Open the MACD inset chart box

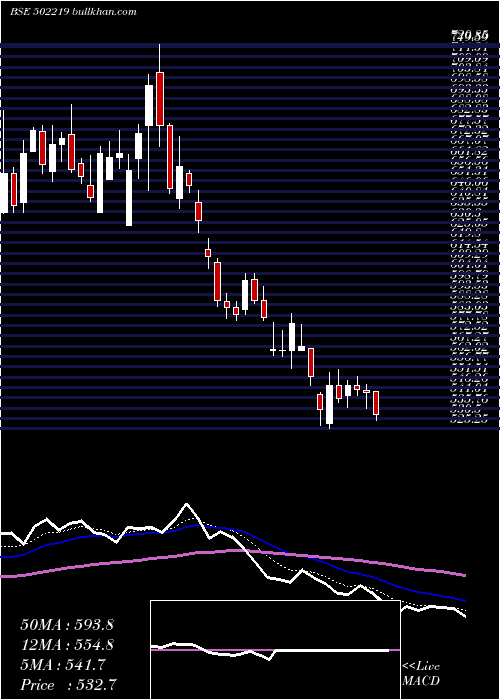pyautogui.click(x=275, y=650)
